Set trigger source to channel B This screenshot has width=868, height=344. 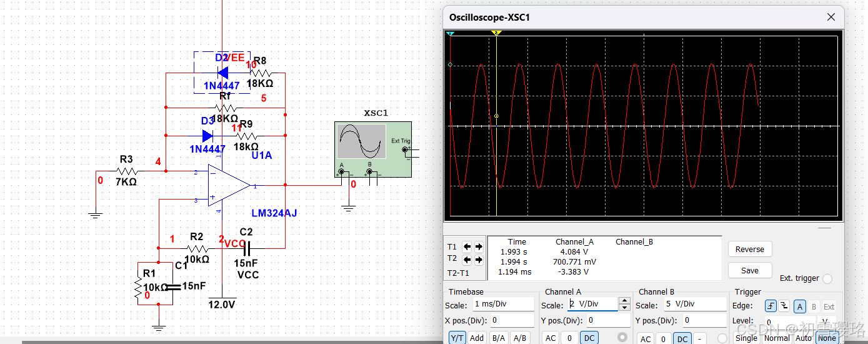[x=814, y=306]
